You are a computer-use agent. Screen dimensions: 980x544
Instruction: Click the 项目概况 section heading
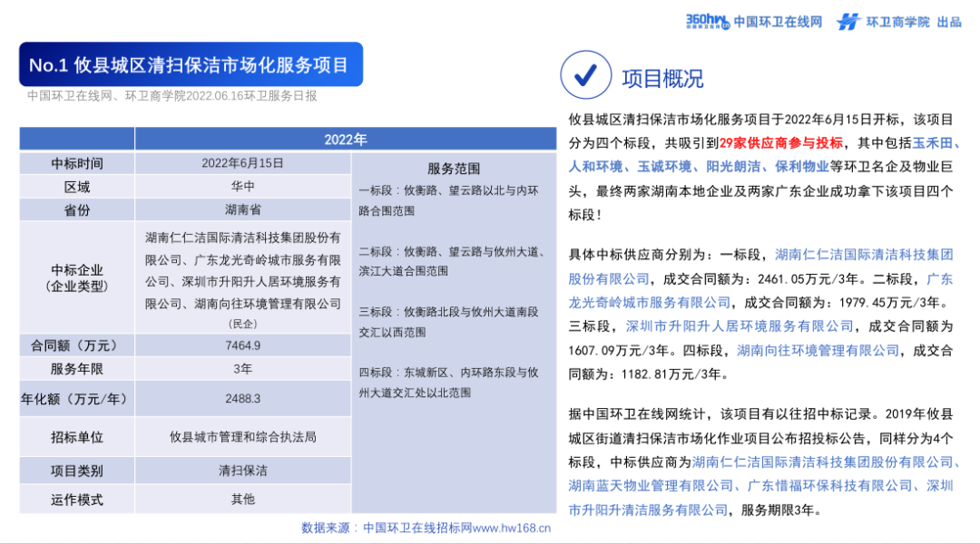pyautogui.click(x=662, y=79)
